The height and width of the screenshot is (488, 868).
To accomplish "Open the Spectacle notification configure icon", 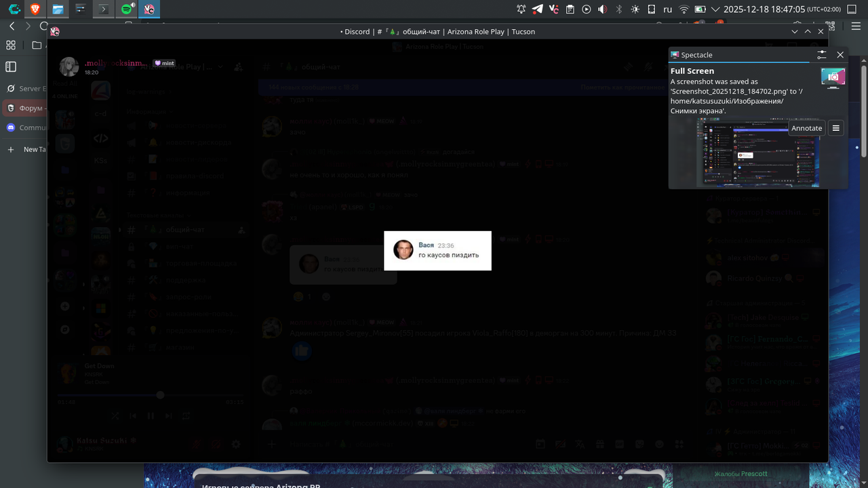I will [821, 55].
